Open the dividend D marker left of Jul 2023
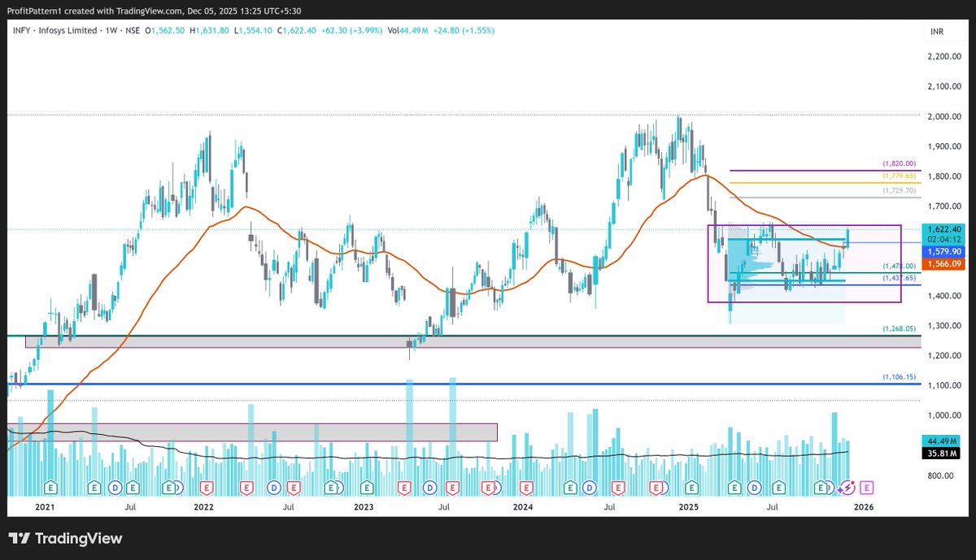 [429, 488]
